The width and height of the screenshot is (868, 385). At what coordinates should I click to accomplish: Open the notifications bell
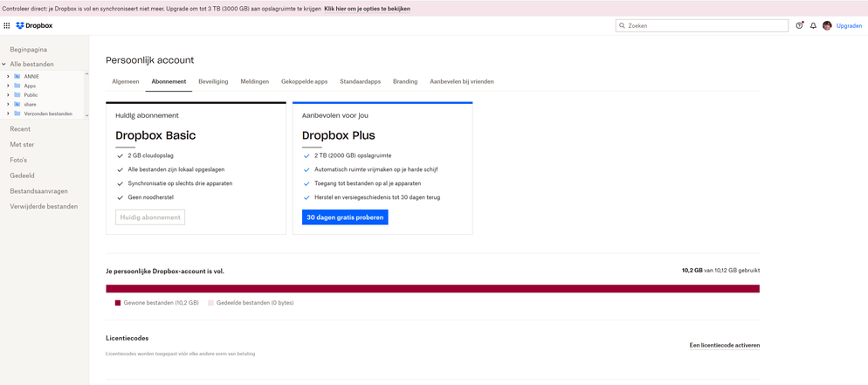click(813, 25)
